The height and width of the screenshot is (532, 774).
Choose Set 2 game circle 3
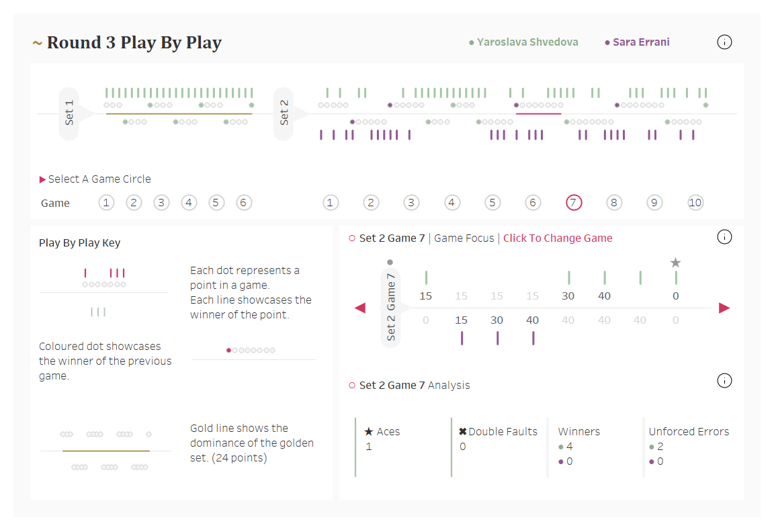411,203
